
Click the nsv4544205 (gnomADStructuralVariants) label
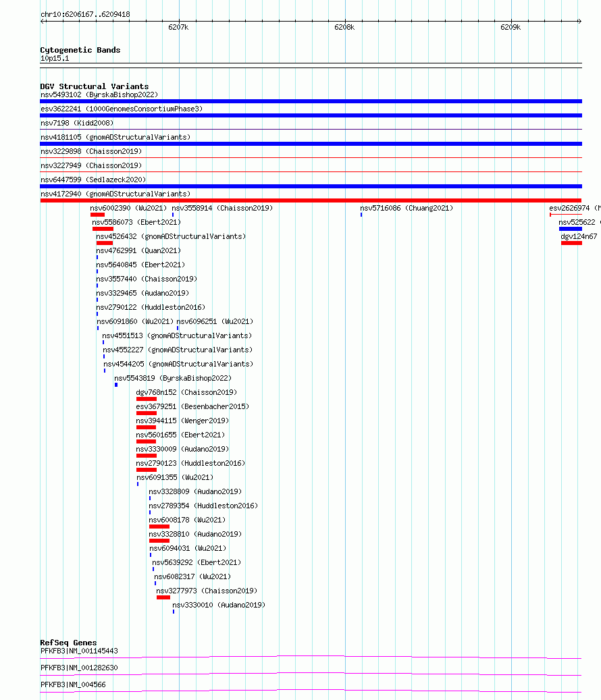coord(178,365)
